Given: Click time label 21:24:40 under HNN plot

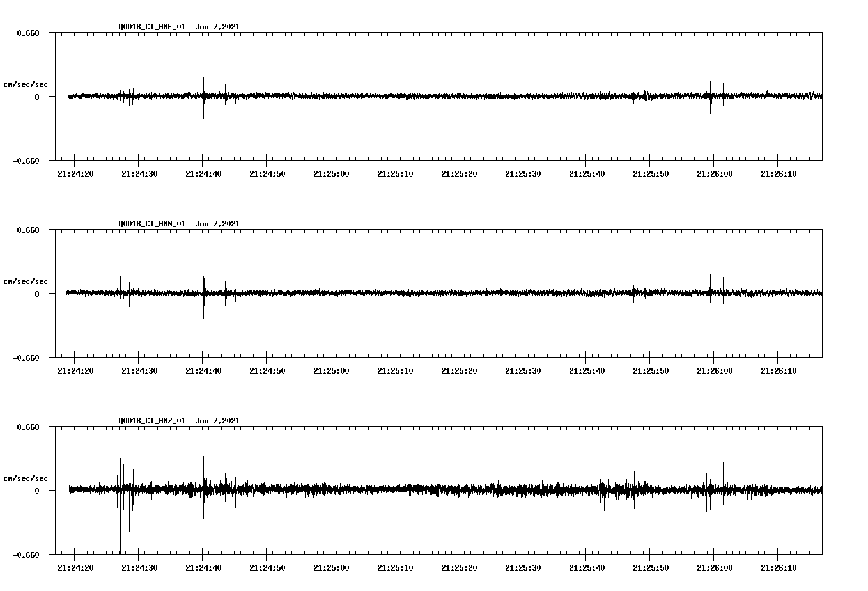Looking at the screenshot, I should click(x=203, y=370).
